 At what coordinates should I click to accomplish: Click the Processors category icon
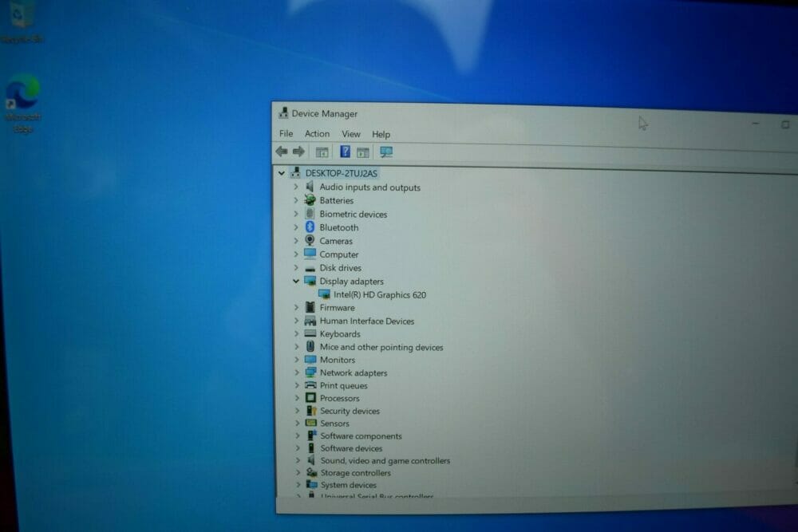(310, 398)
